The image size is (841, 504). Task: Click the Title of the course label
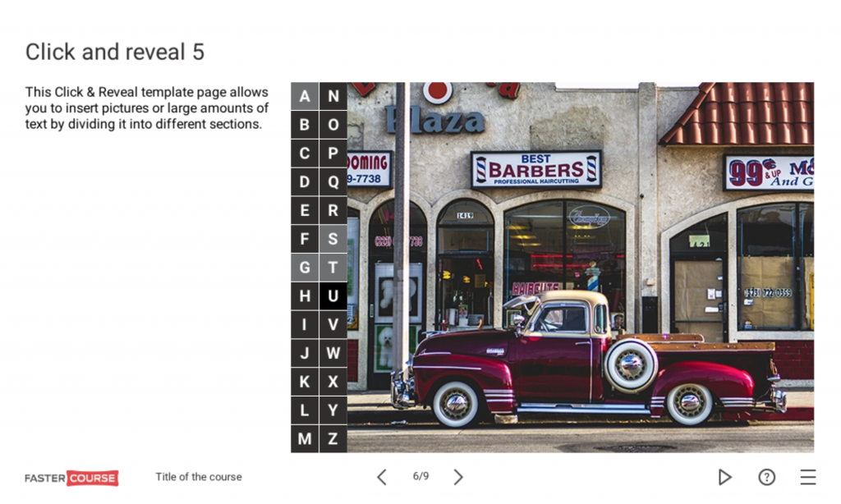(198, 477)
